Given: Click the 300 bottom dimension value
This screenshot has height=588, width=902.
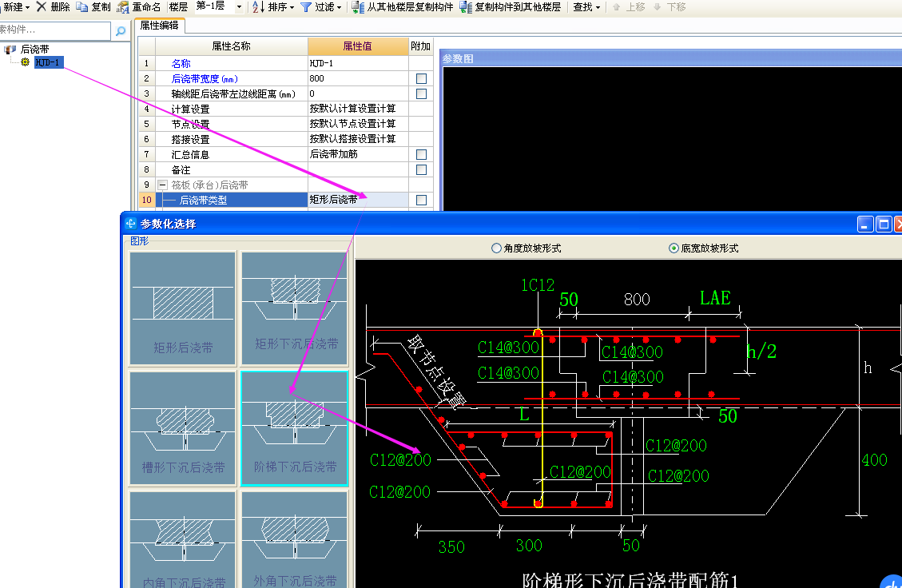Looking at the screenshot, I should pos(529,546).
